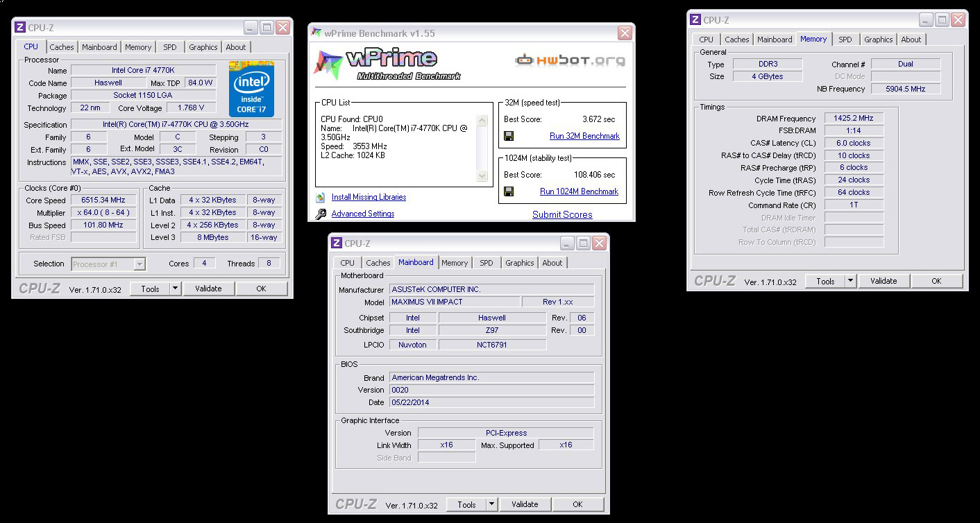980x523 pixels.
Task: Click Run 32M Benchmark link
Action: point(584,136)
